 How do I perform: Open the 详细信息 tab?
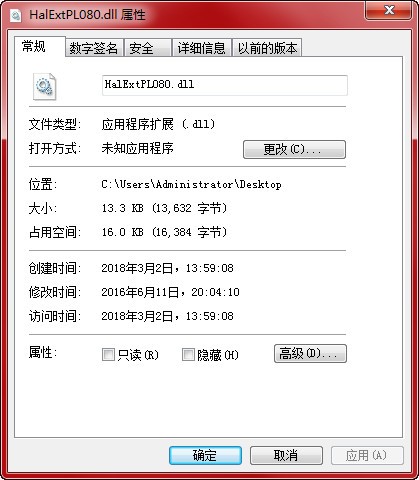pos(202,48)
